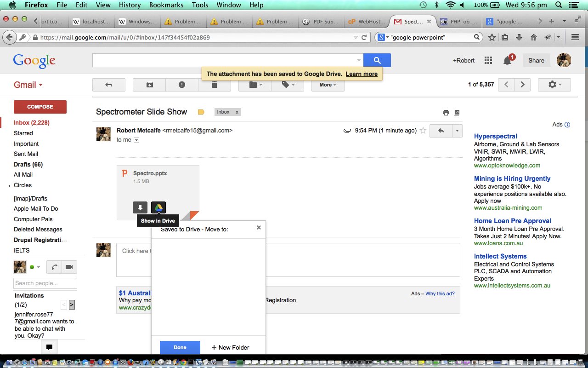The height and width of the screenshot is (368, 588).
Task: Open the History menu
Action: tap(130, 5)
